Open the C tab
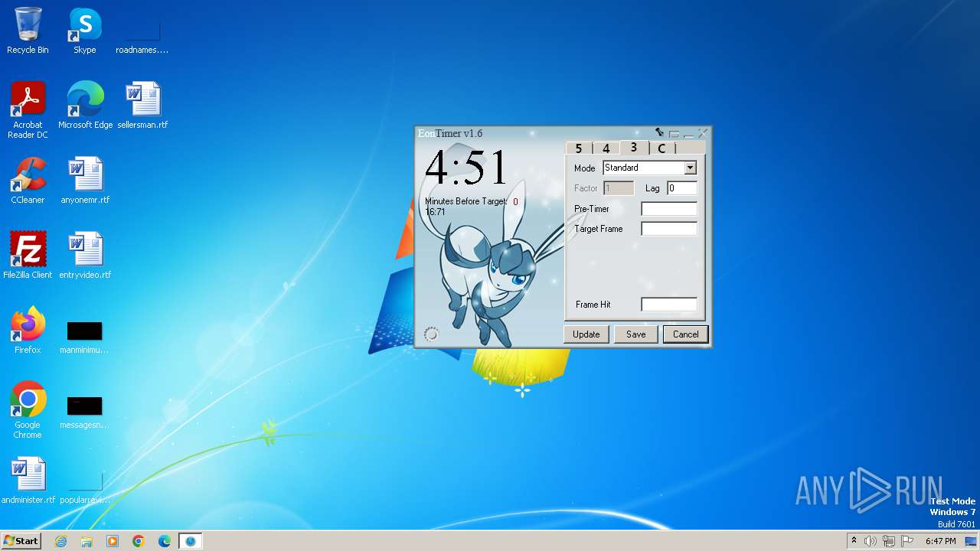Image resolution: width=980 pixels, height=551 pixels. (661, 148)
